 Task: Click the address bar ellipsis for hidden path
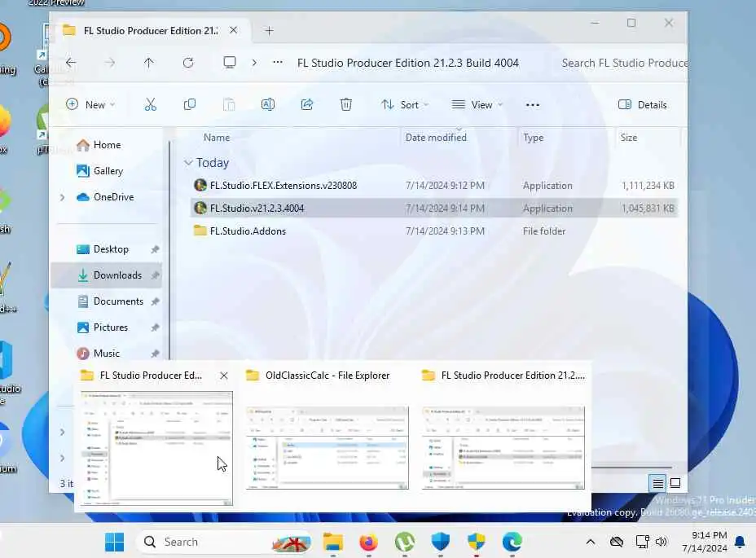point(278,62)
